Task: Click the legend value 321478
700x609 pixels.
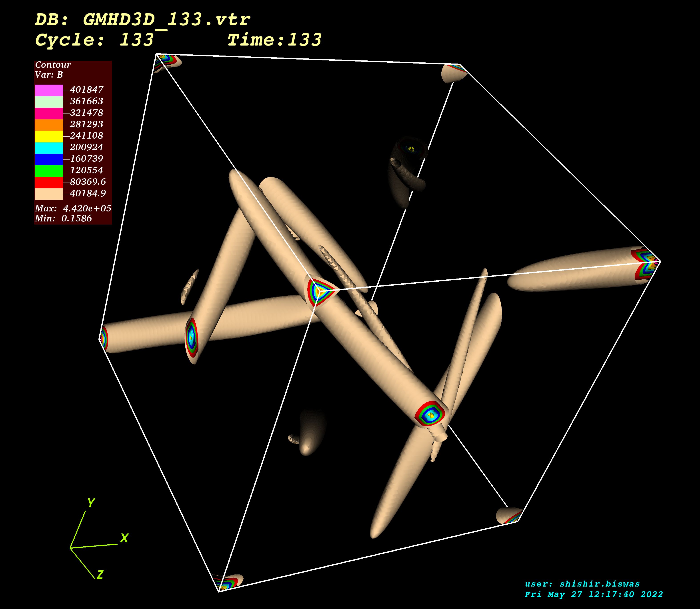Action: tap(86, 113)
